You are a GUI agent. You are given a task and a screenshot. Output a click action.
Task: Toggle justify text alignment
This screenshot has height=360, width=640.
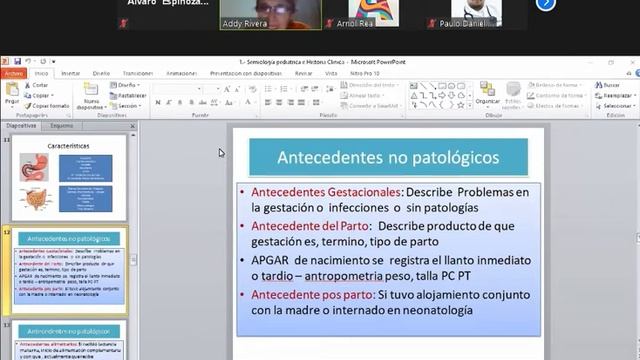[x=301, y=102]
